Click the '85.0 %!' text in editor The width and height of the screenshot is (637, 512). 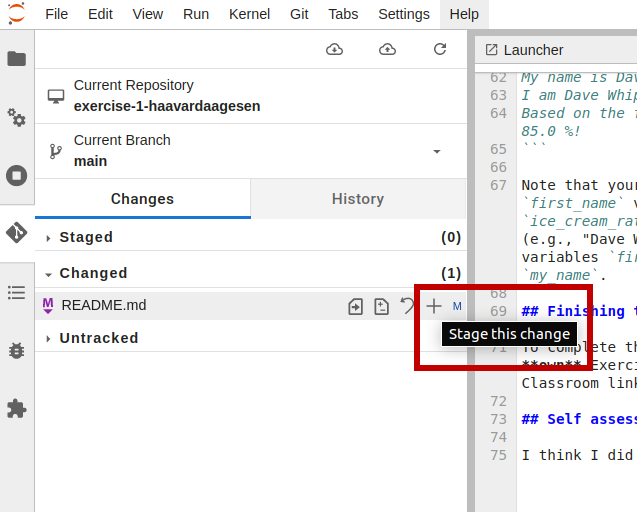coord(551,131)
